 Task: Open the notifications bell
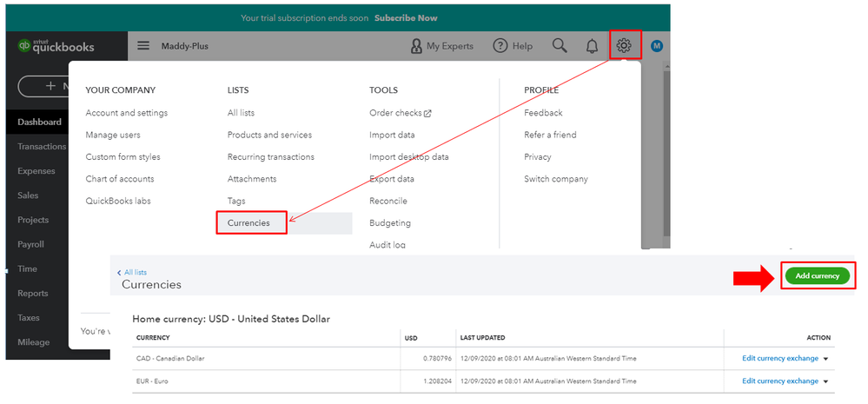pyautogui.click(x=592, y=46)
